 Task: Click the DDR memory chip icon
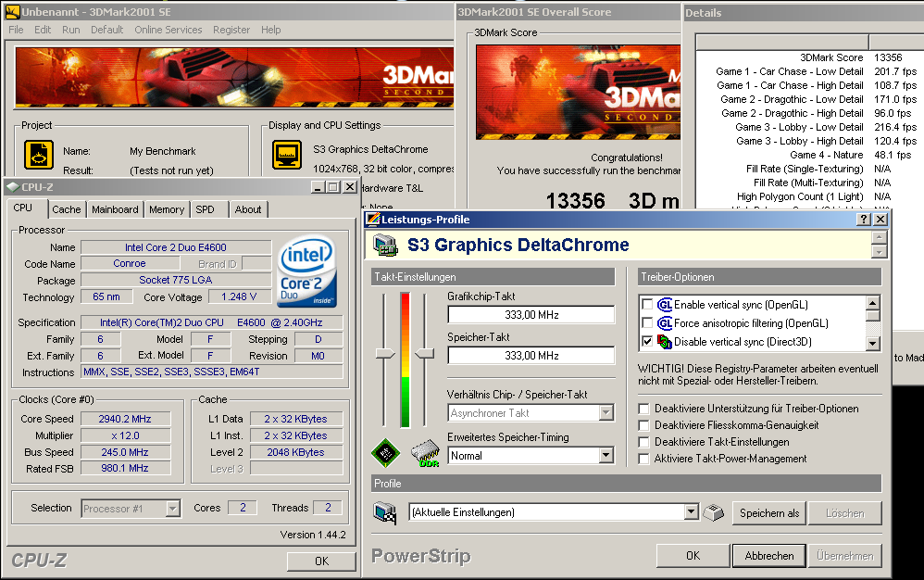point(425,453)
